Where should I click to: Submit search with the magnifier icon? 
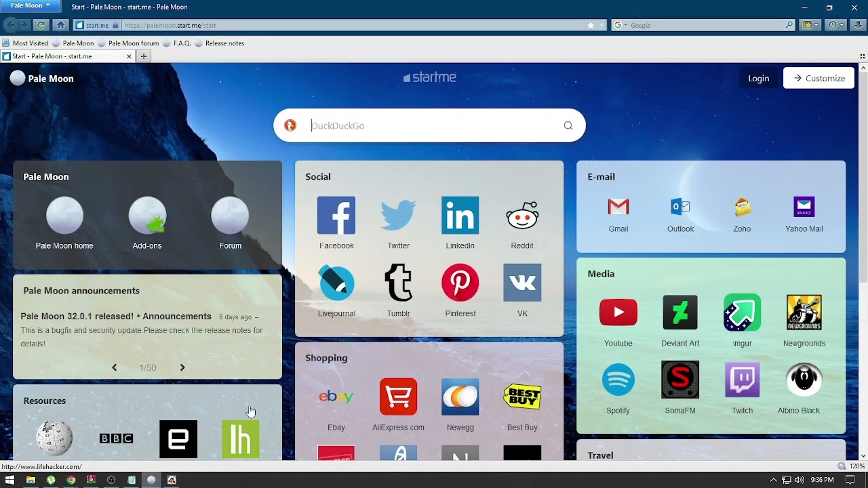point(568,125)
